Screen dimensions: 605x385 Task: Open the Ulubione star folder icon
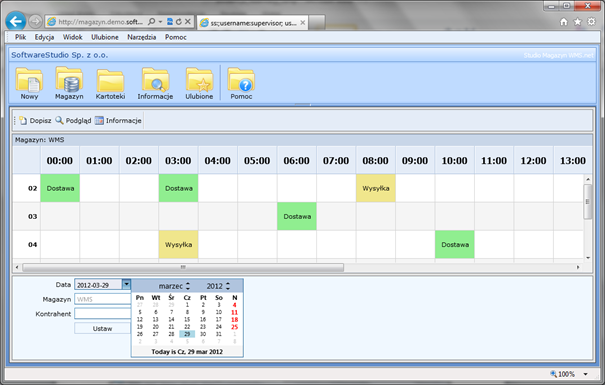(x=199, y=80)
